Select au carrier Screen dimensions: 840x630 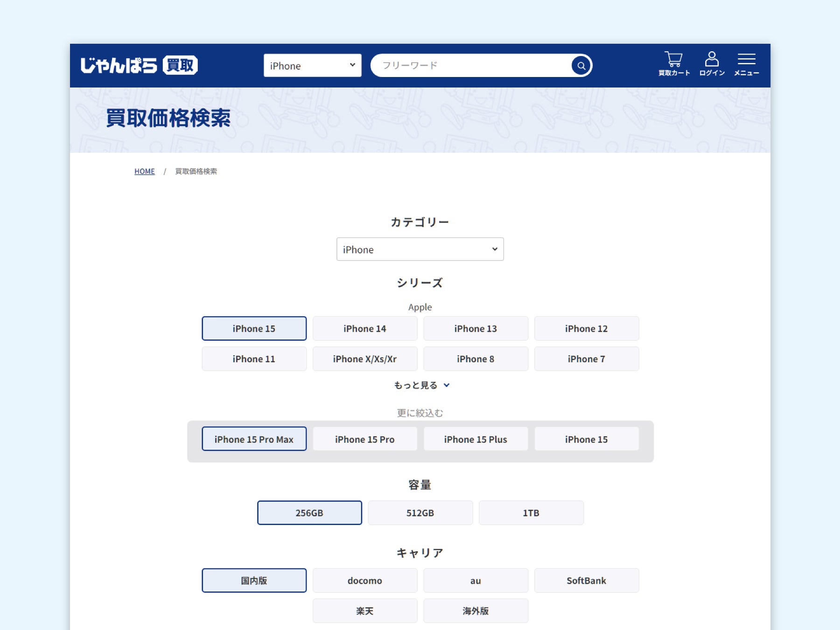[476, 581]
